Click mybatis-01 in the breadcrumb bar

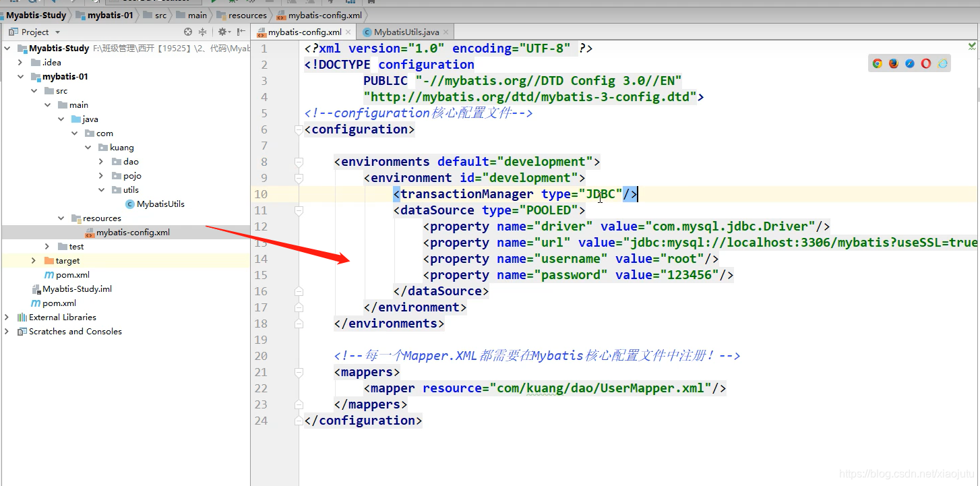coord(104,15)
